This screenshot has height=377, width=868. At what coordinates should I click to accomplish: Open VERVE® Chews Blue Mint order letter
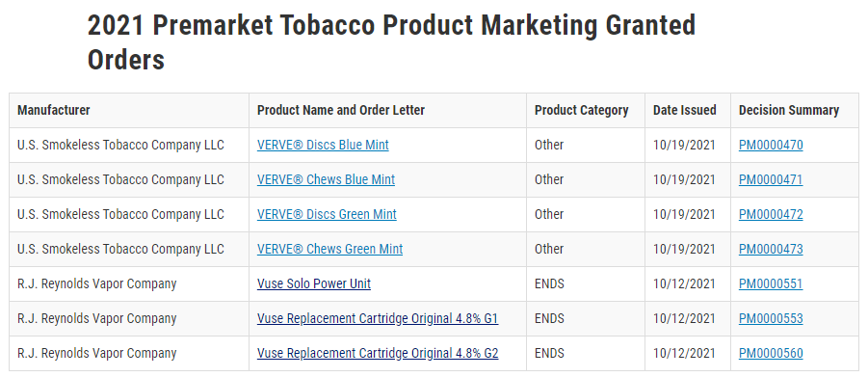pos(326,179)
